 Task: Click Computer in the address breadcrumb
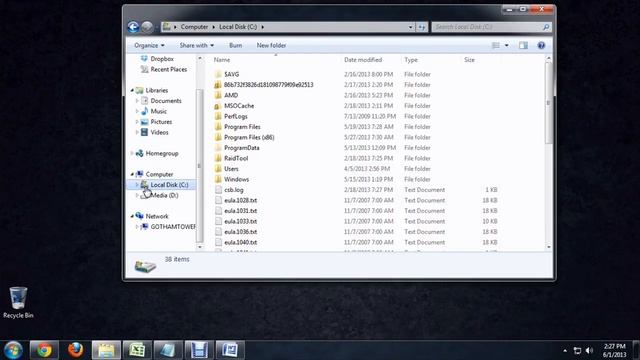(194, 27)
